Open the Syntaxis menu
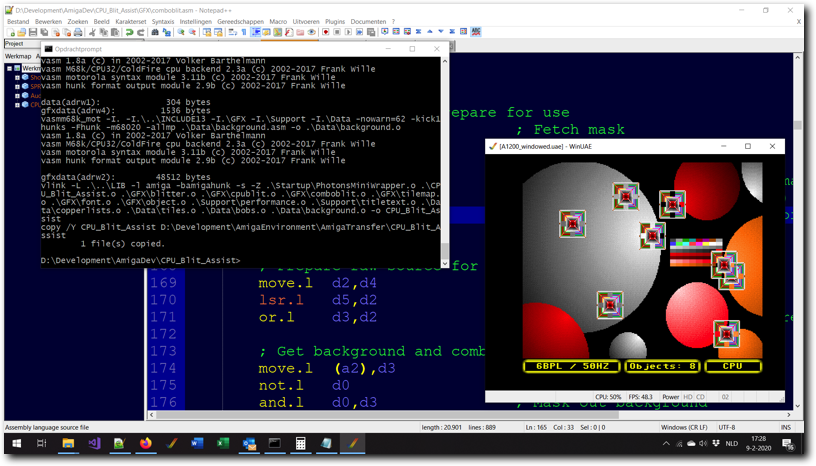Image resolution: width=816 pixels, height=466 pixels. (163, 21)
